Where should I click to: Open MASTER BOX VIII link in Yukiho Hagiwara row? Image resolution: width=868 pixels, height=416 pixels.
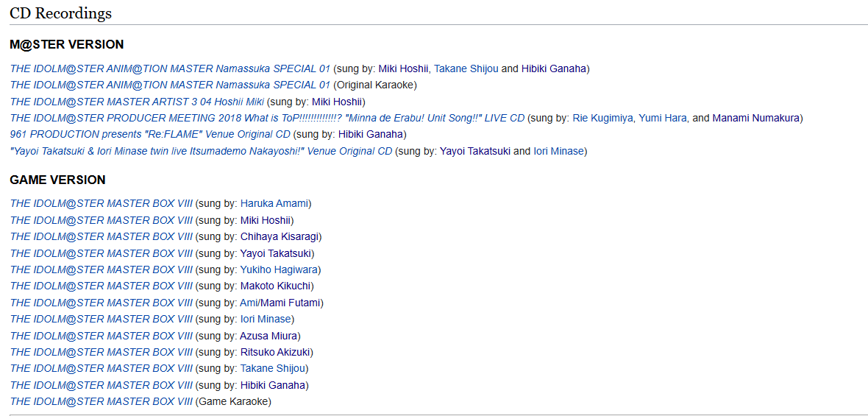[x=102, y=269]
